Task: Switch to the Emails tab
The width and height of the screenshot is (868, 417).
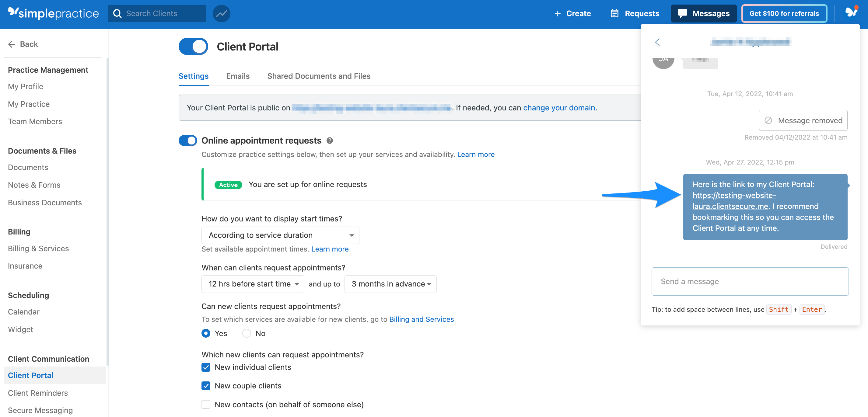Action: point(238,76)
